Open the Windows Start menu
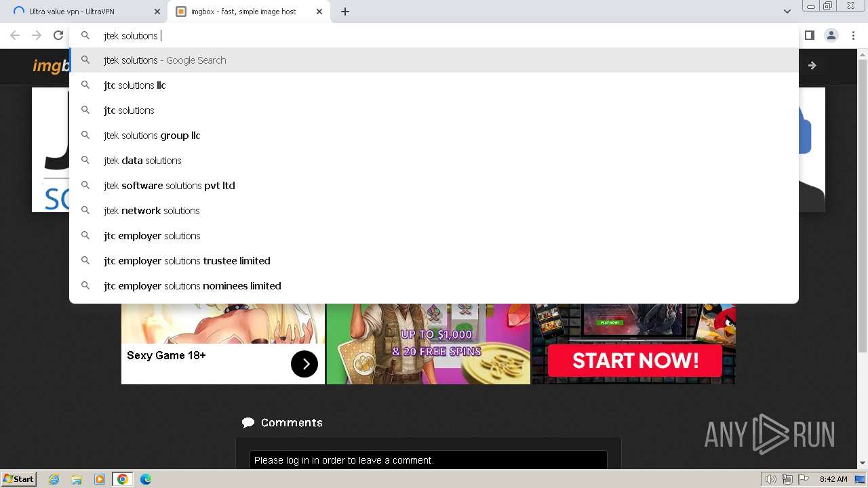The width and height of the screenshot is (868, 488). tap(18, 479)
